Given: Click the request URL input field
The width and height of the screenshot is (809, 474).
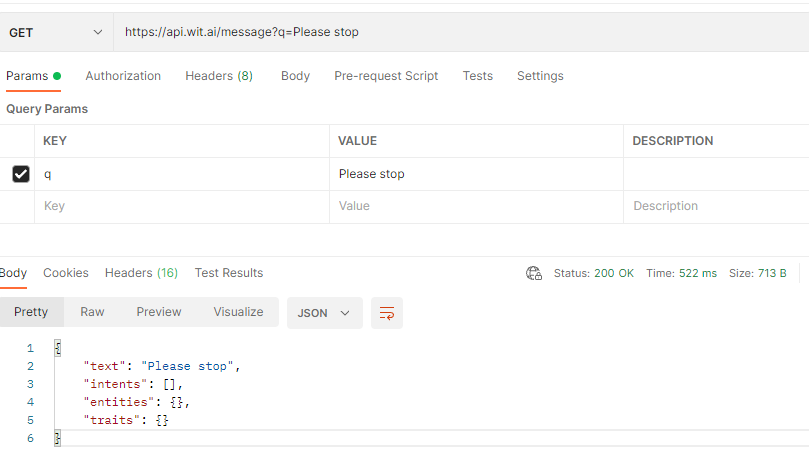Looking at the screenshot, I should (x=461, y=32).
